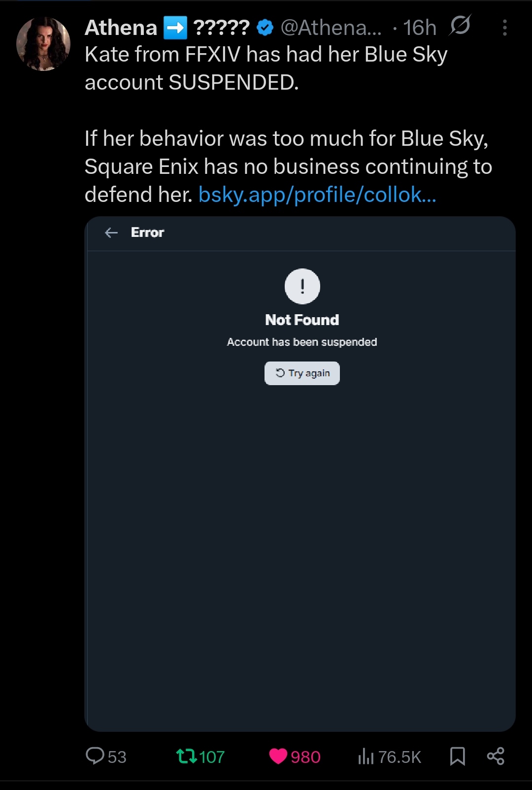Click the Grok slashed-circle icon
The height and width of the screenshot is (790, 532).
pos(460,26)
